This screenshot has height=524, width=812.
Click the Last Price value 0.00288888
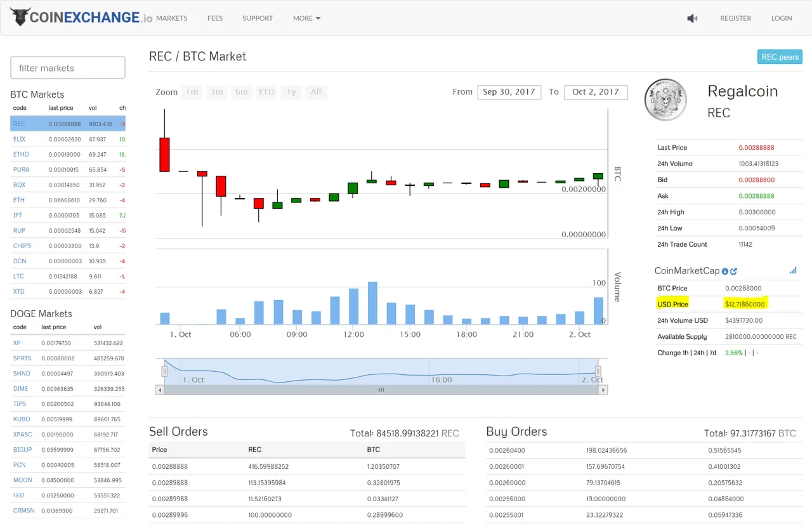point(756,147)
